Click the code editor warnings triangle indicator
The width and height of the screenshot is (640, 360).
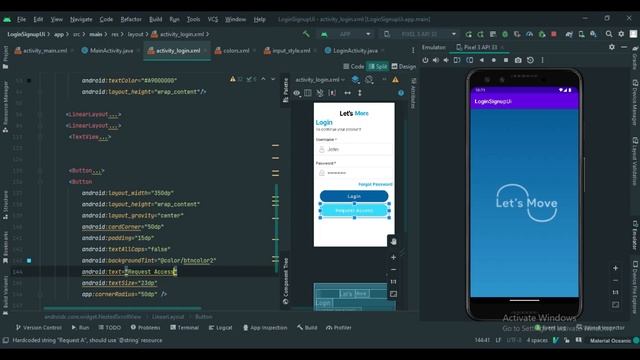click(x=233, y=79)
